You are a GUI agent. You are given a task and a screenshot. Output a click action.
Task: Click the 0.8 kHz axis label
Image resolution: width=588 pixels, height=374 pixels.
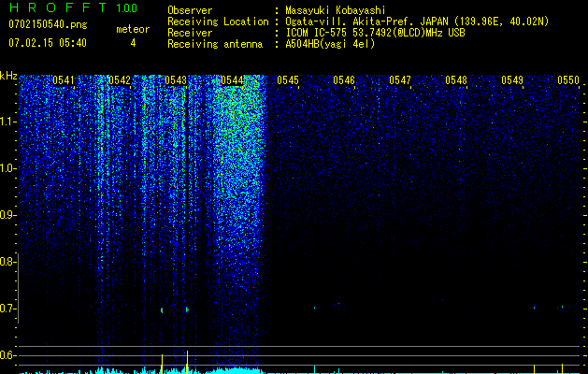8,262
